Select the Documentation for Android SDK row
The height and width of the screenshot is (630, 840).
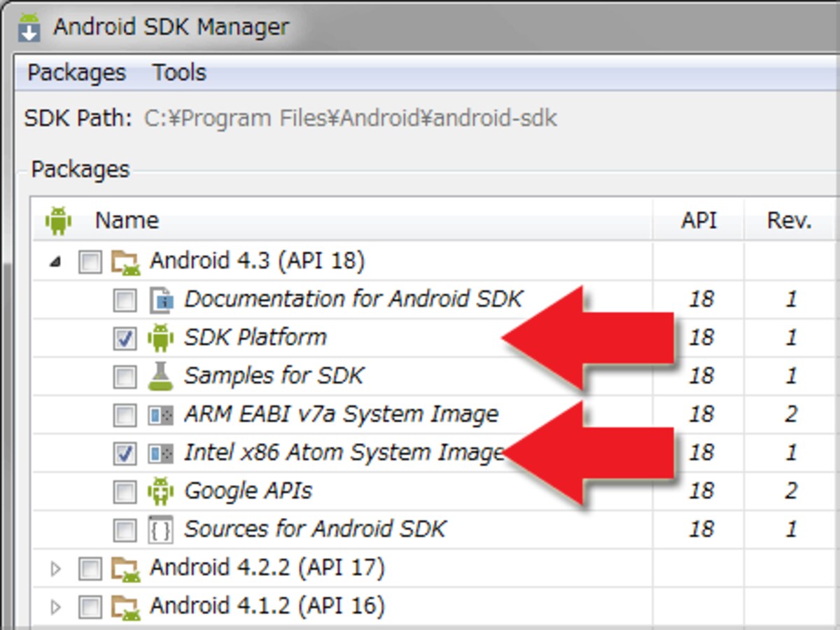(x=353, y=300)
